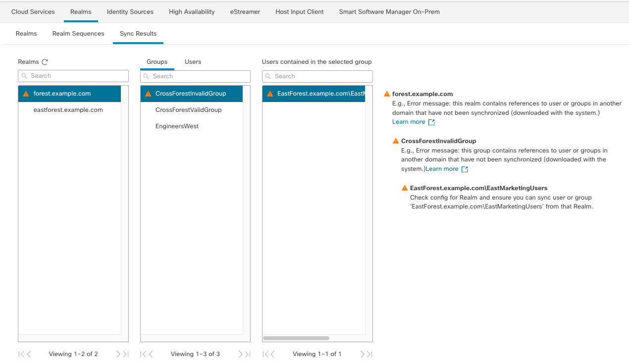Switch to the Identity Sources tab
Image resolution: width=629 pixels, height=364 pixels.
[x=130, y=11]
